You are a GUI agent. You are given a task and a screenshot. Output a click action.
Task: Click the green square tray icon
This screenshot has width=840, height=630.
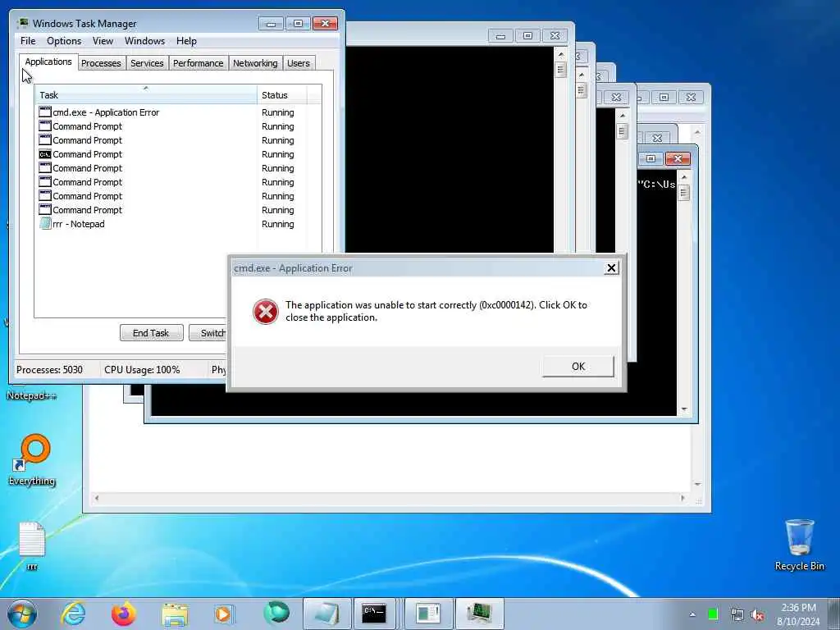713,614
